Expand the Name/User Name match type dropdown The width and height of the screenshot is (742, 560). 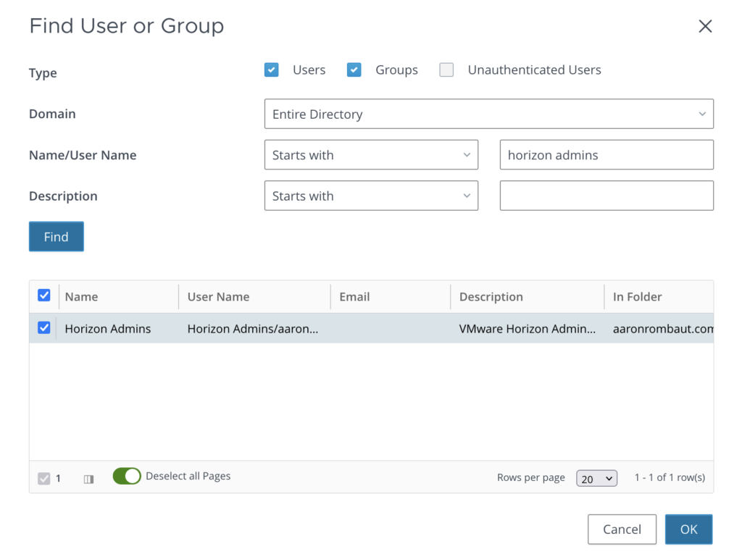pos(371,155)
